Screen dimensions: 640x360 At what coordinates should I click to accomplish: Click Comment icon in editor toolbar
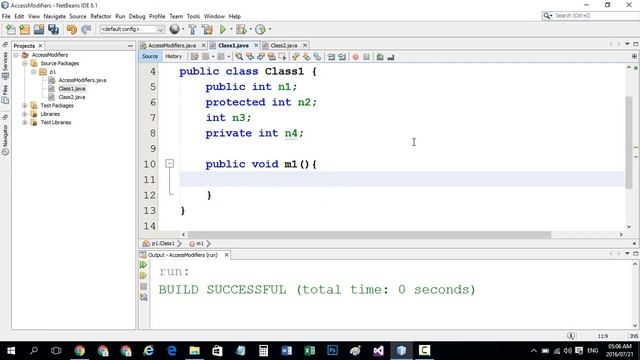(x=380, y=57)
